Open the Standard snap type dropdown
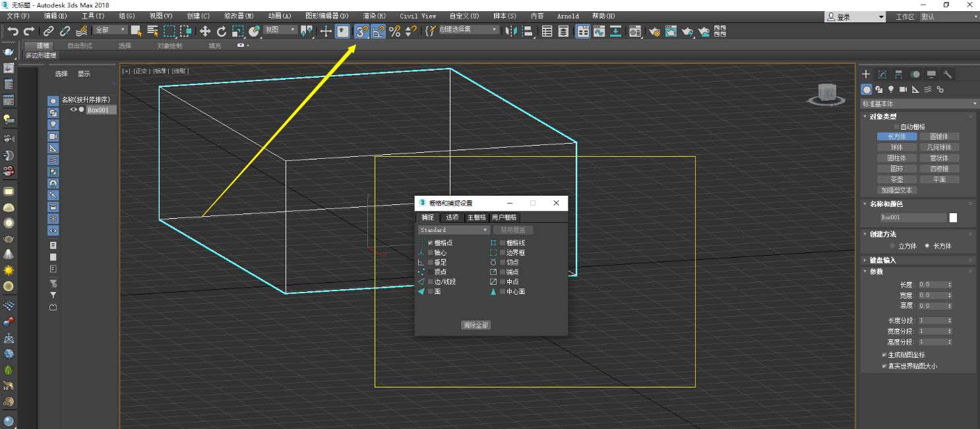980x429 pixels. (x=454, y=230)
